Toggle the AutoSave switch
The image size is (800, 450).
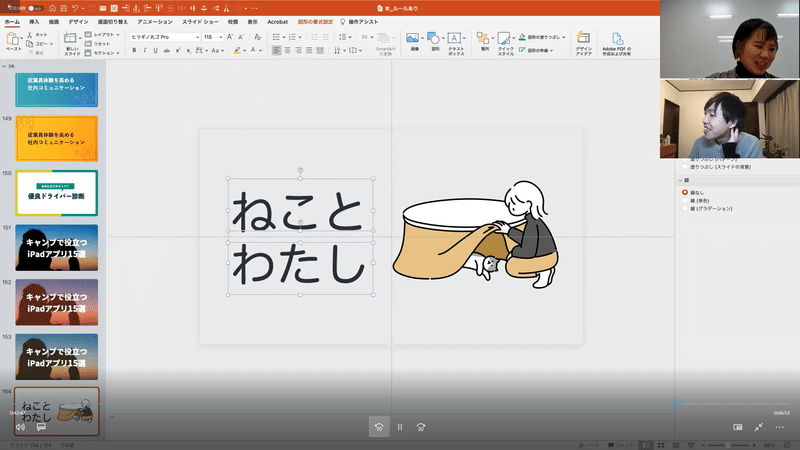click(x=35, y=8)
